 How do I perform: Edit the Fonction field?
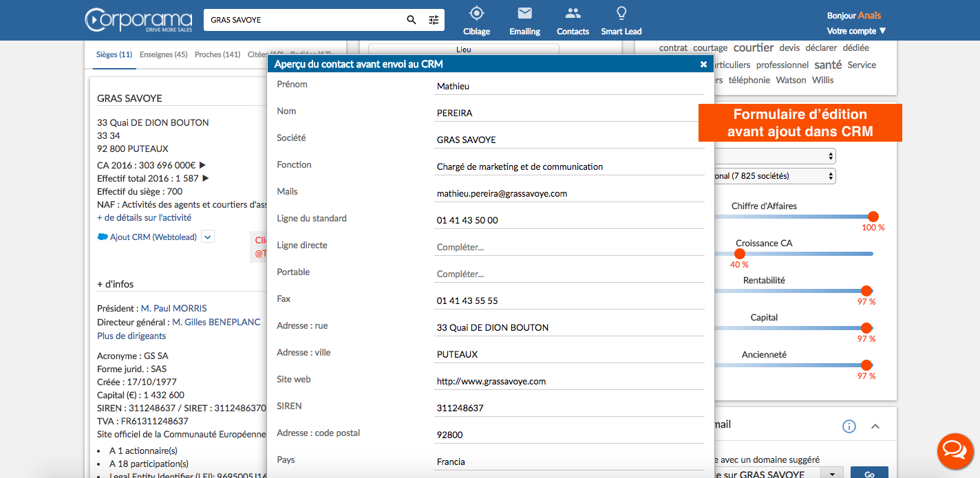point(569,166)
